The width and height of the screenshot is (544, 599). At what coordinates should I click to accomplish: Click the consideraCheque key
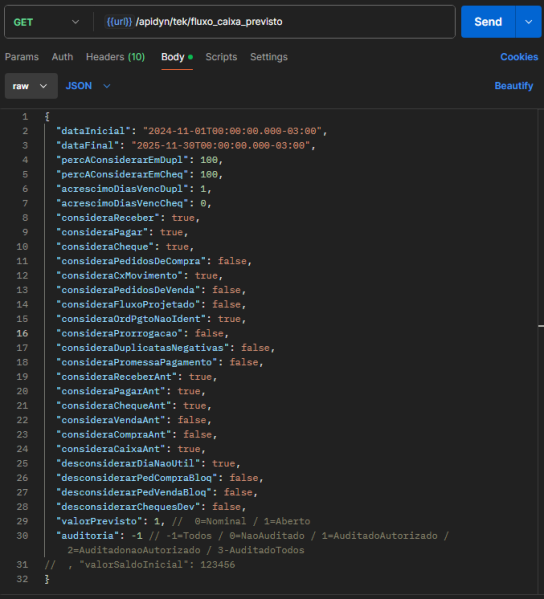tap(105, 247)
